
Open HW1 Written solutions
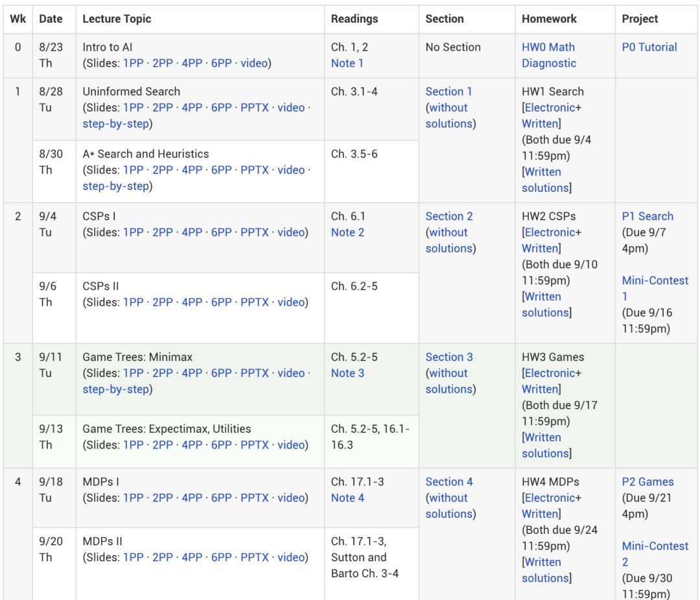[x=545, y=180]
